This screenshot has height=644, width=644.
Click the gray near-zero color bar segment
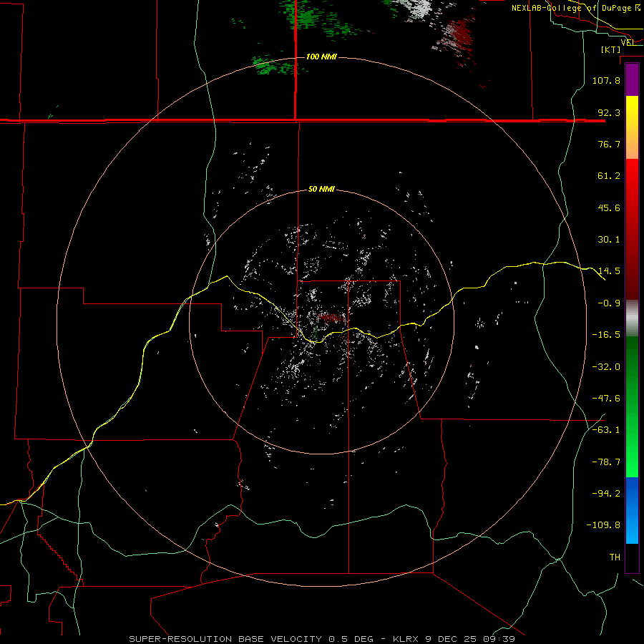(632, 318)
